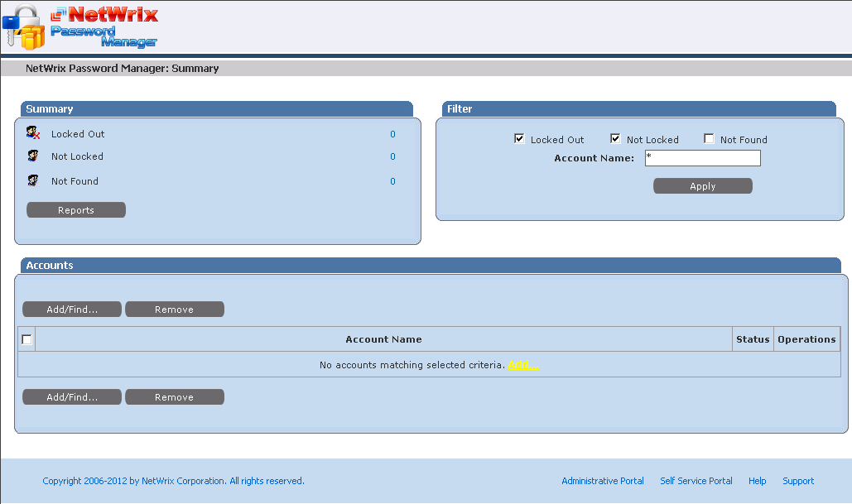Go to the Self Service Portal
Viewport: 852px width, 504px height.
click(696, 481)
